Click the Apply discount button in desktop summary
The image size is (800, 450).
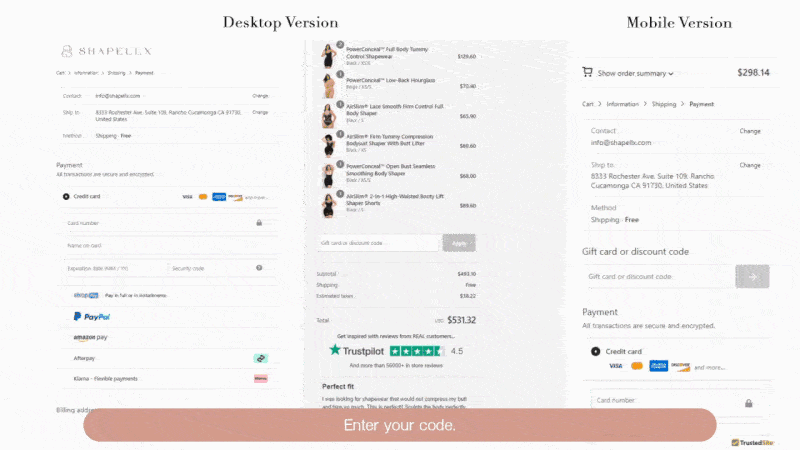pyautogui.click(x=459, y=243)
